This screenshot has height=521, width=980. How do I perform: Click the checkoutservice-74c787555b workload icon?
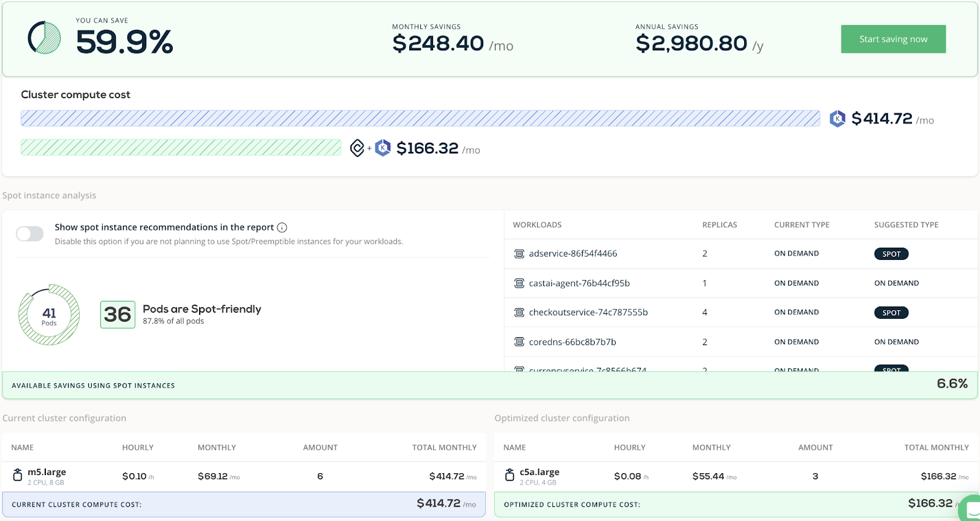pos(519,313)
